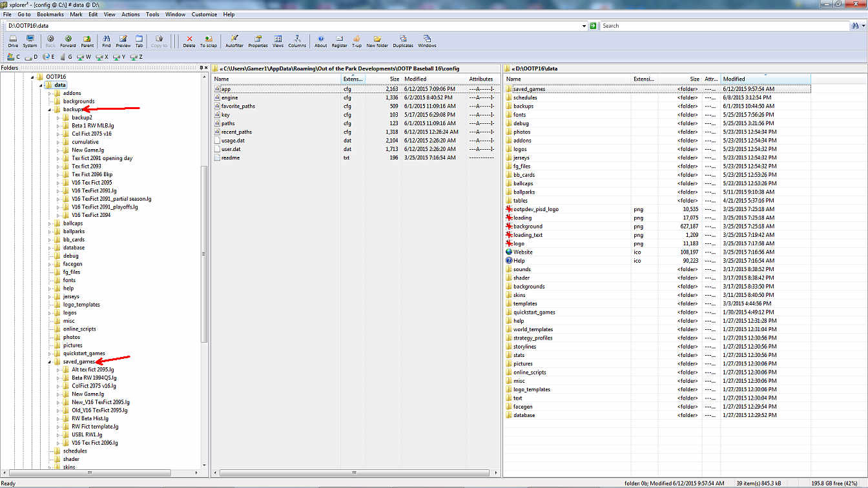Expand the ballparks folder in tree
This screenshot has width=868, height=488.
point(49,231)
